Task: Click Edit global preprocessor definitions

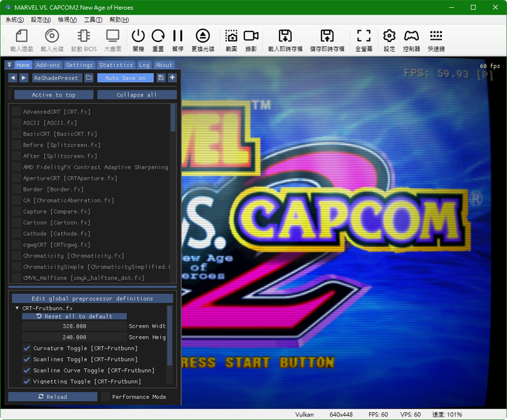Action: click(92, 298)
